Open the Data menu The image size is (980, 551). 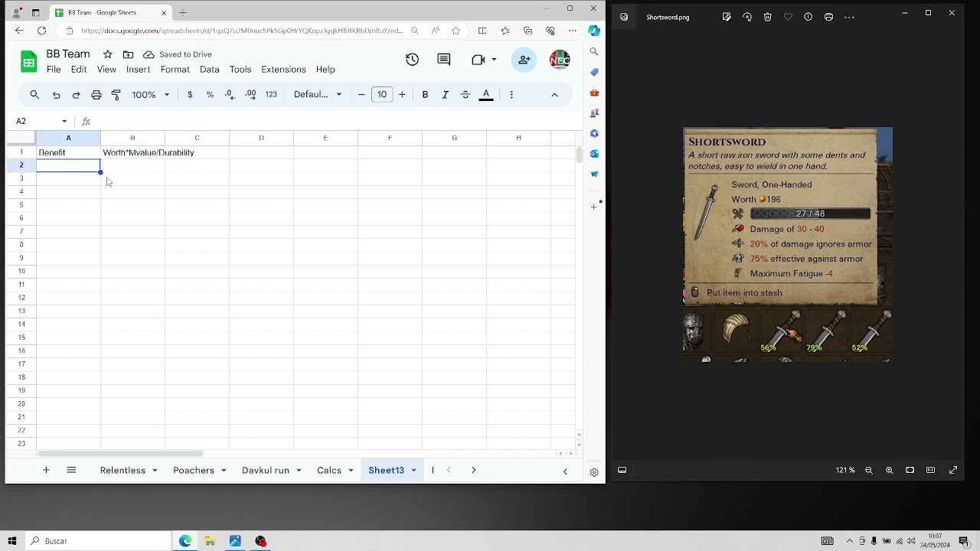click(210, 70)
